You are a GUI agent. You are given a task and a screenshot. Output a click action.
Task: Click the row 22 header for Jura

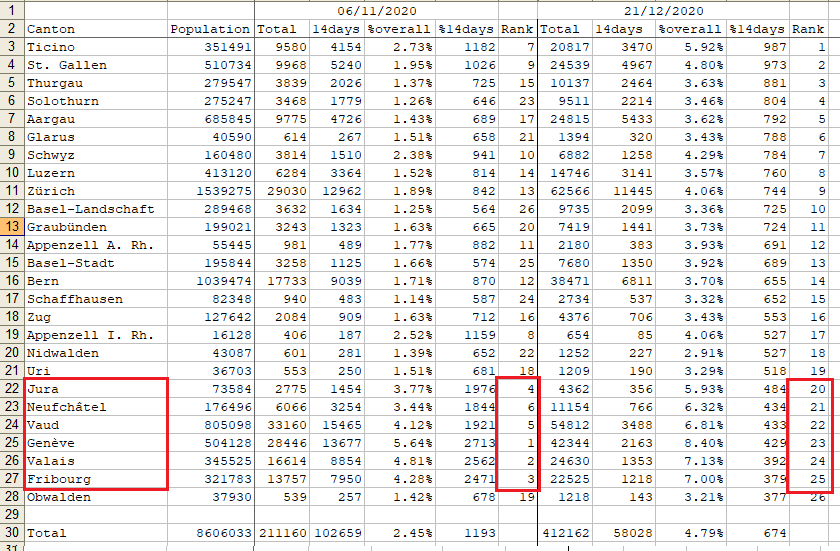(11, 389)
